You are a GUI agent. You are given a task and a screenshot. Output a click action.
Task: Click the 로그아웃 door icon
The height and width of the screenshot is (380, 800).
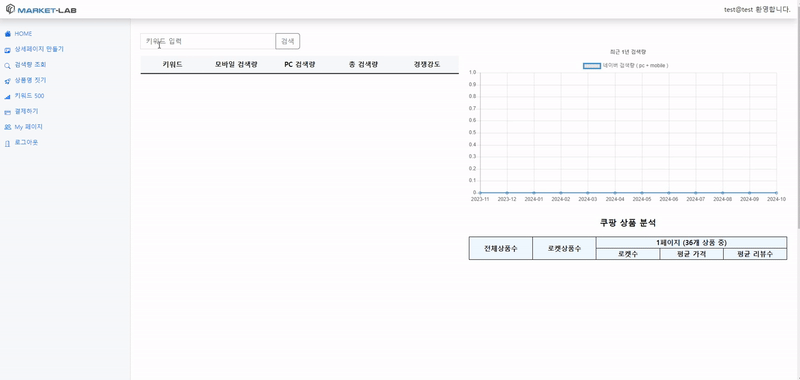7,143
